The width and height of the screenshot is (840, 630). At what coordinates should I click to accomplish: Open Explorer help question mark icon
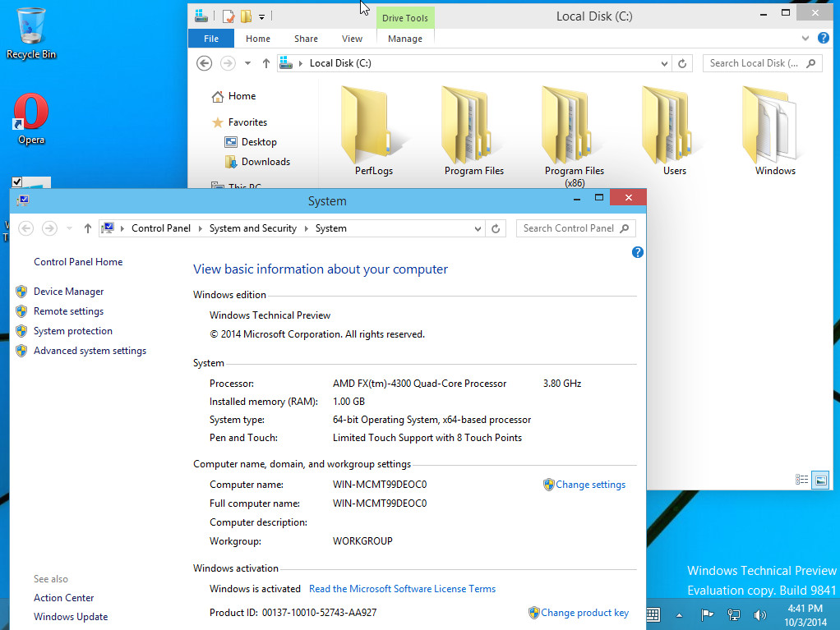(x=823, y=38)
